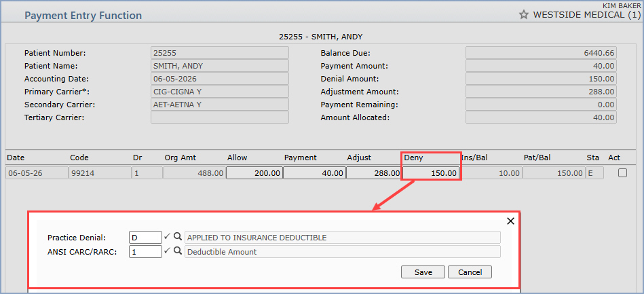Click the Date column header
The height and width of the screenshot is (294, 644).
[x=16, y=158]
